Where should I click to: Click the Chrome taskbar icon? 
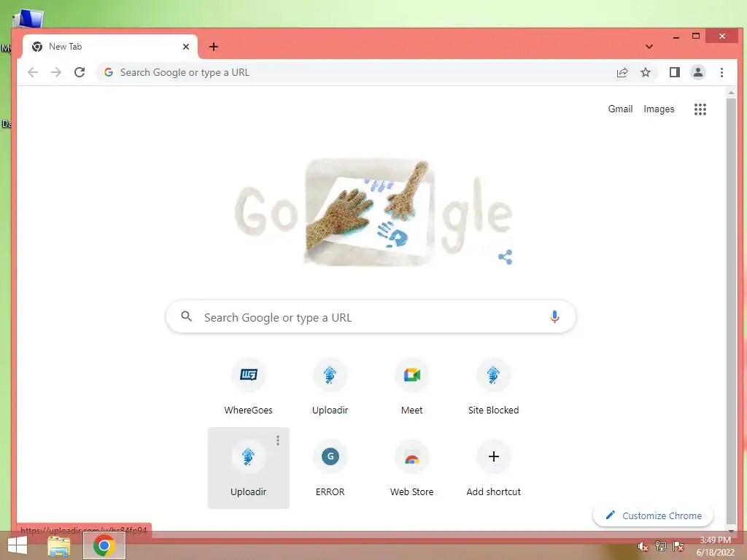(104, 545)
